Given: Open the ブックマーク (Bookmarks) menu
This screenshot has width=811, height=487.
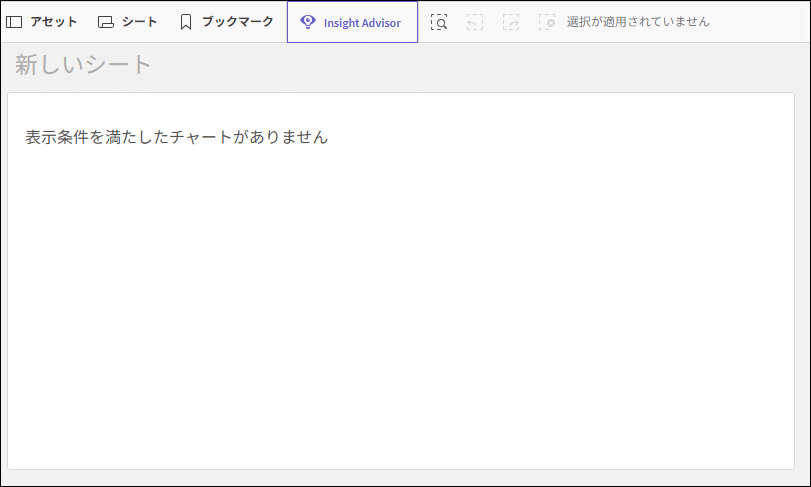Looking at the screenshot, I should (x=227, y=22).
